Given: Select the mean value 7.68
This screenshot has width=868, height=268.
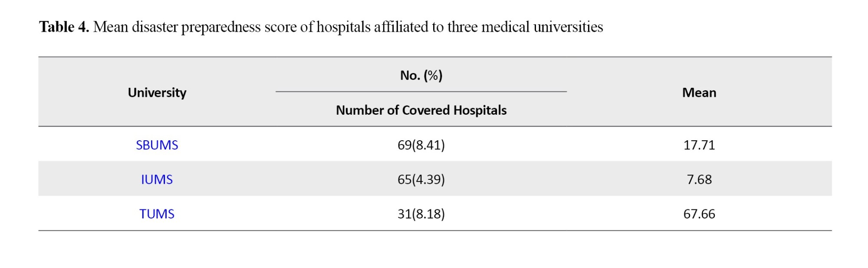Looking at the screenshot, I should (x=699, y=179).
